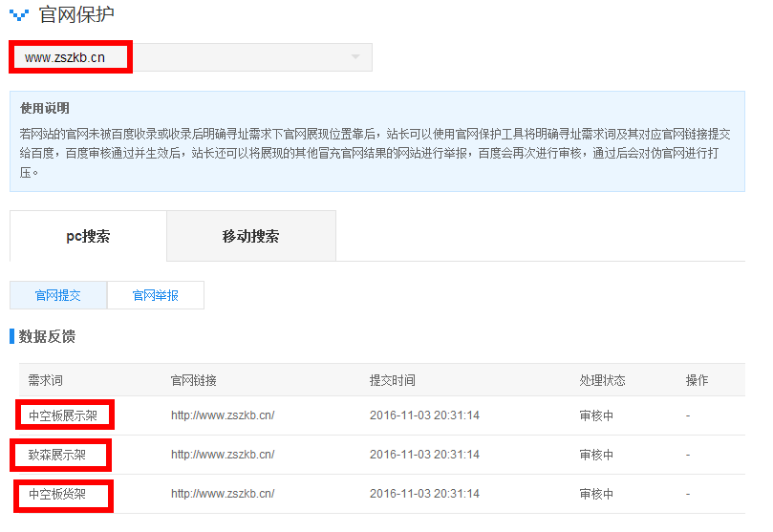Sort by the 提交时间 column header
Screen dimensions: 773x532
[x=392, y=380]
